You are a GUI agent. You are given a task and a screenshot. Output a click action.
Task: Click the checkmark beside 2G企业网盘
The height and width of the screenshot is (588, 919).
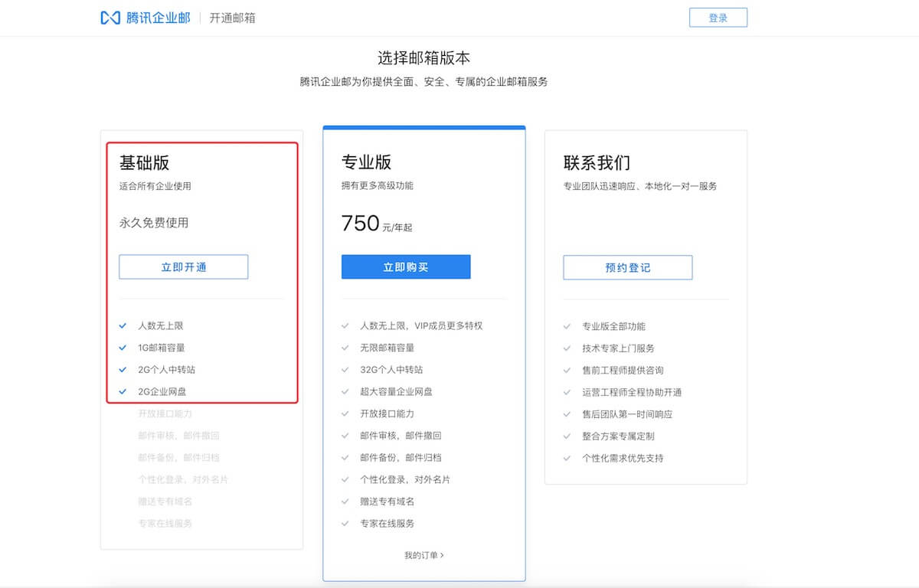(123, 393)
